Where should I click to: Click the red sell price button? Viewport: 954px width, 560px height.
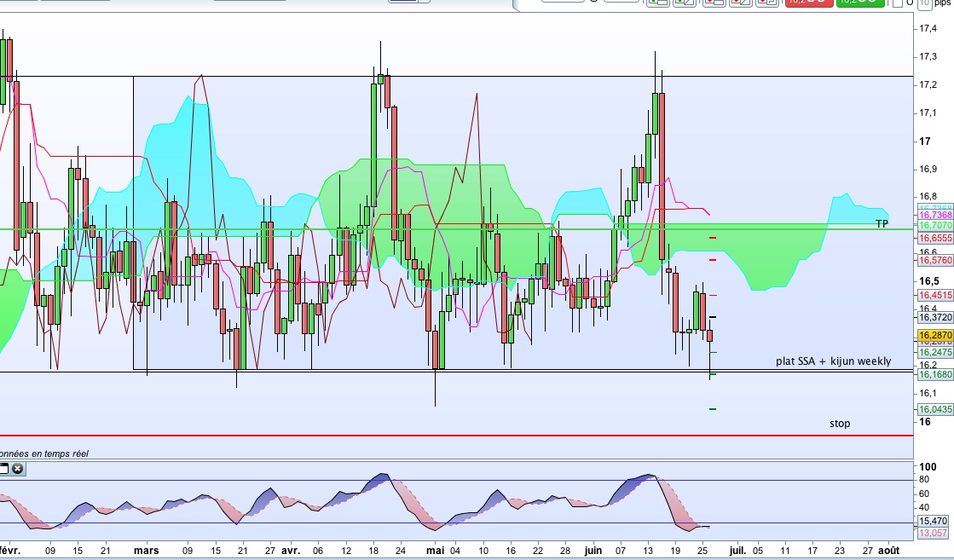[808, 3]
